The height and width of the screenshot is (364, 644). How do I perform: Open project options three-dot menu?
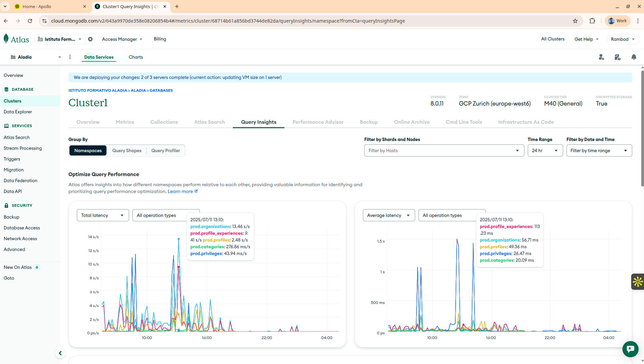point(70,57)
